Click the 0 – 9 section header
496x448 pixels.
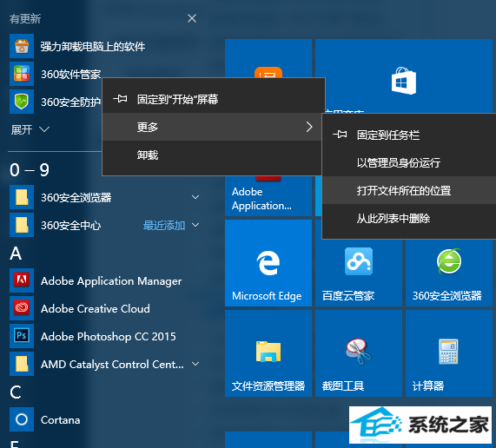click(x=30, y=170)
